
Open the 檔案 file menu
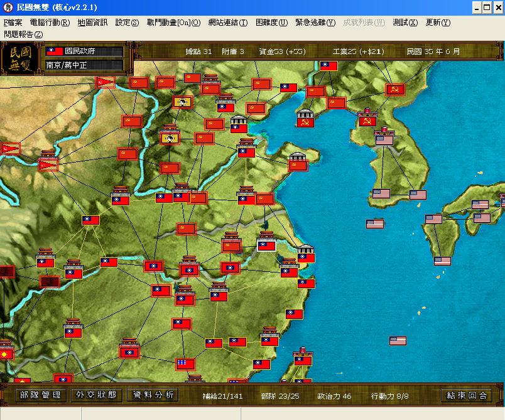[13, 23]
